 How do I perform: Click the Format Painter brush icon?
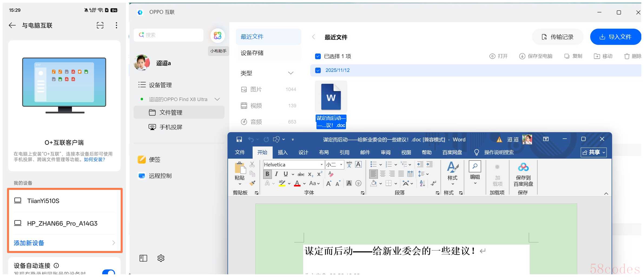click(252, 183)
